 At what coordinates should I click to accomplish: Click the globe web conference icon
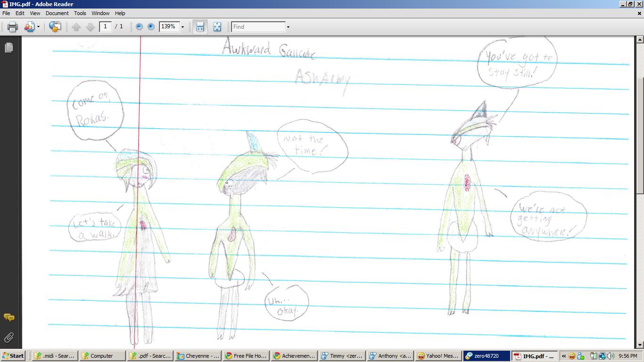(x=55, y=27)
